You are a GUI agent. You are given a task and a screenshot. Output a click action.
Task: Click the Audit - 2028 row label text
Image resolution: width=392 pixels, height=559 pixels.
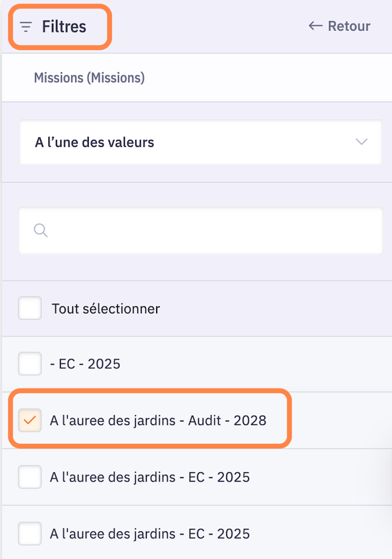pyautogui.click(x=158, y=420)
